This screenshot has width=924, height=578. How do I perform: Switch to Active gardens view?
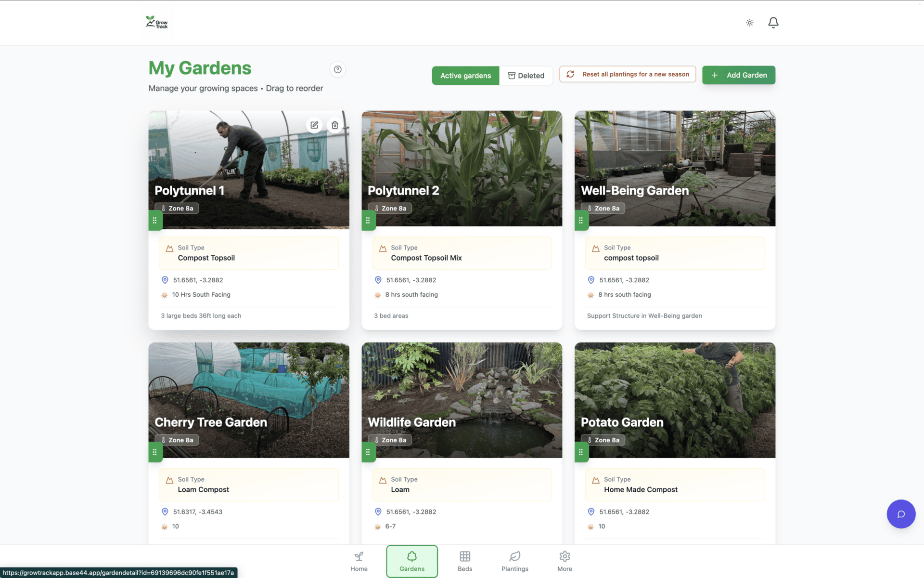(465, 76)
